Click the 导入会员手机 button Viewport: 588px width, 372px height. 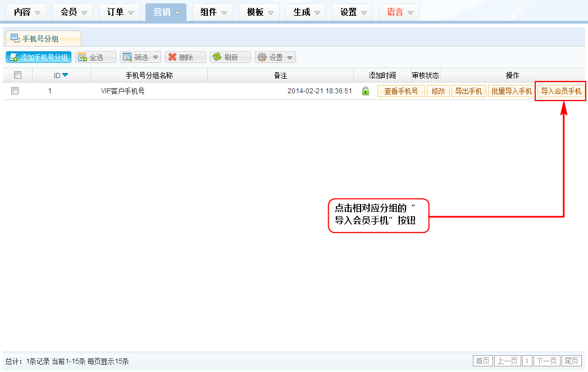(561, 91)
